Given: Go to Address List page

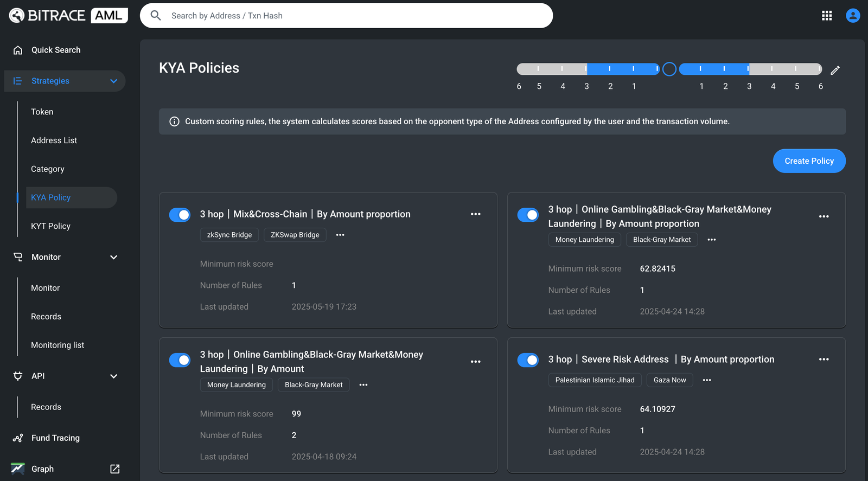Looking at the screenshot, I should pos(54,140).
